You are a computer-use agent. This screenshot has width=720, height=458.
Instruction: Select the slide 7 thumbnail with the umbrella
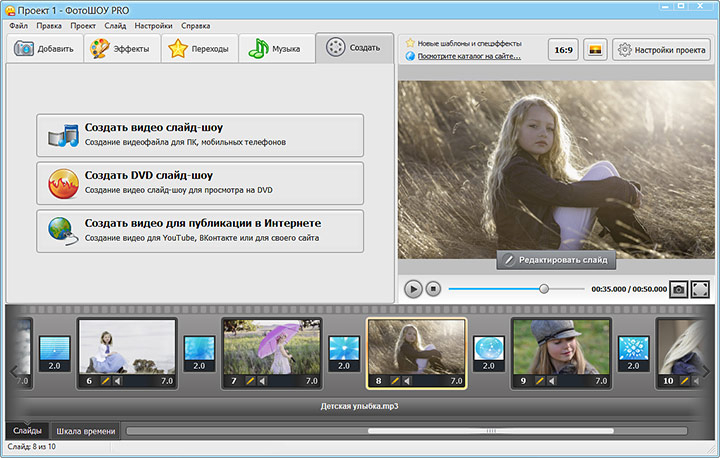pyautogui.click(x=272, y=347)
